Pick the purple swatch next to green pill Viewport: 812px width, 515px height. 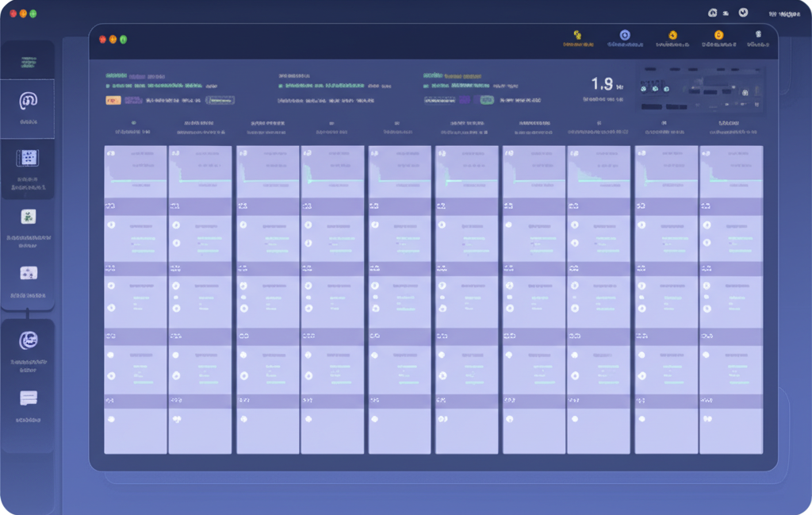[x=465, y=99]
